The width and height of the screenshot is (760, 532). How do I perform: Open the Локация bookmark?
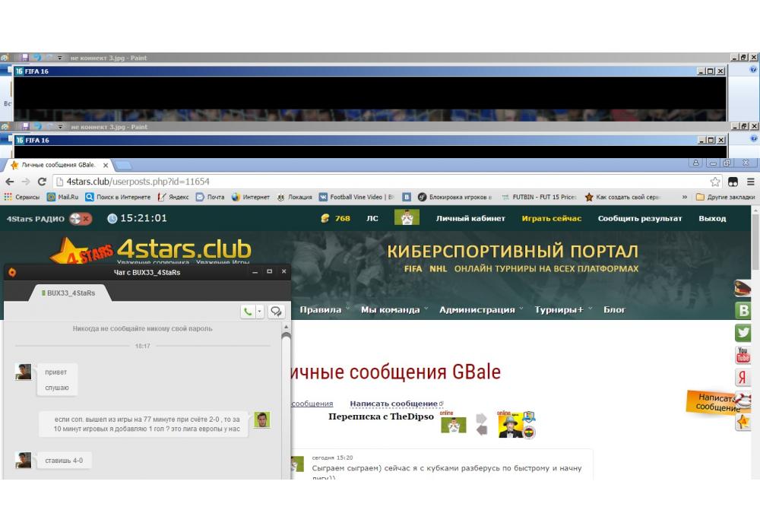[295, 197]
